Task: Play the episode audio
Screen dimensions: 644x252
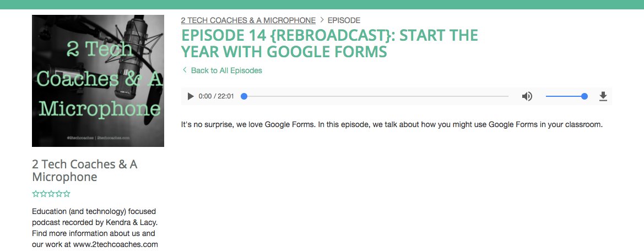Action: click(x=191, y=96)
